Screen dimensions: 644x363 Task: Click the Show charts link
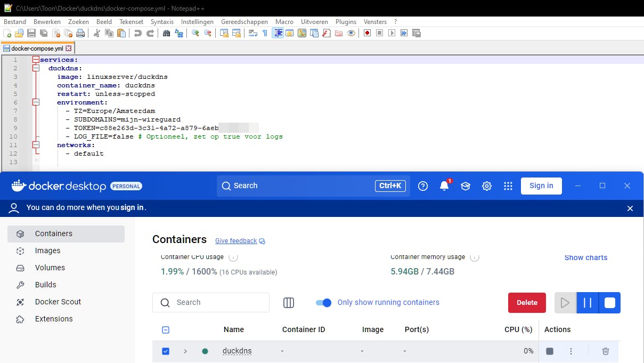(x=586, y=257)
